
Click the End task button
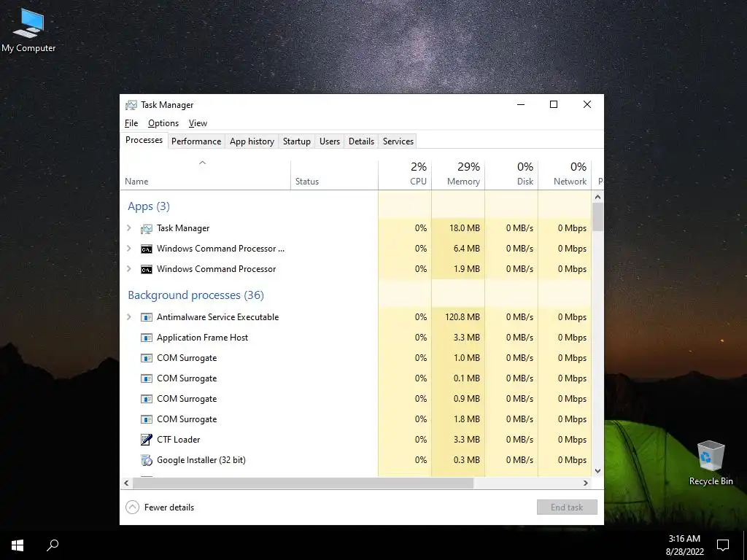click(x=567, y=507)
